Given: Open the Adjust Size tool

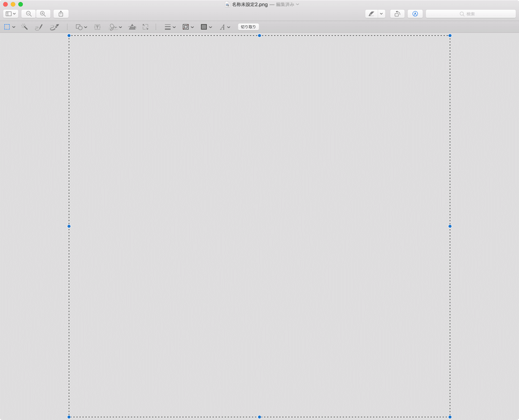Looking at the screenshot, I should pos(145,27).
